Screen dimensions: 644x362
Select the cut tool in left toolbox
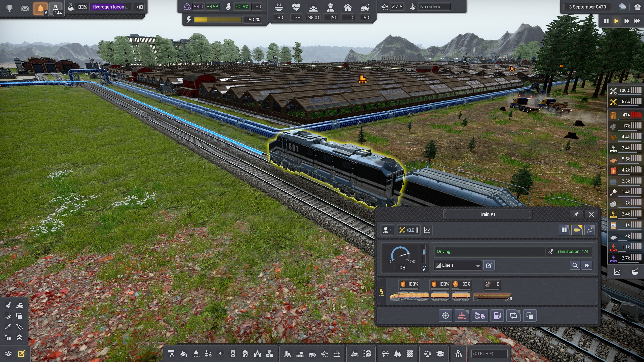[8, 316]
